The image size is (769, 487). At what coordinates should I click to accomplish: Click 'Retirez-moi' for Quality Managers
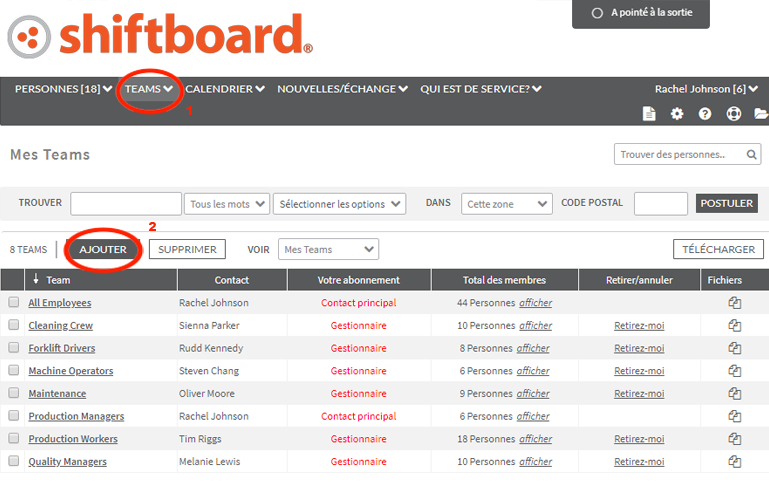[x=639, y=461]
